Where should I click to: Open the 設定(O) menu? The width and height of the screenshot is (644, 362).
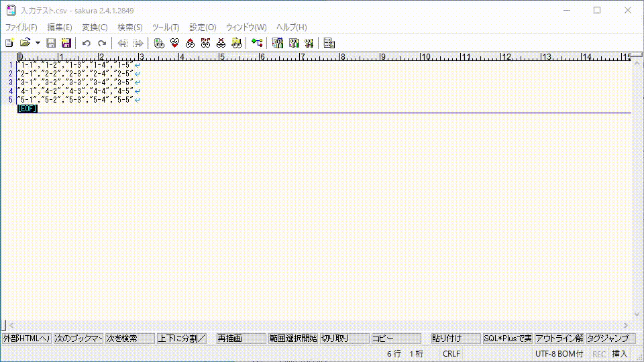pos(203,27)
